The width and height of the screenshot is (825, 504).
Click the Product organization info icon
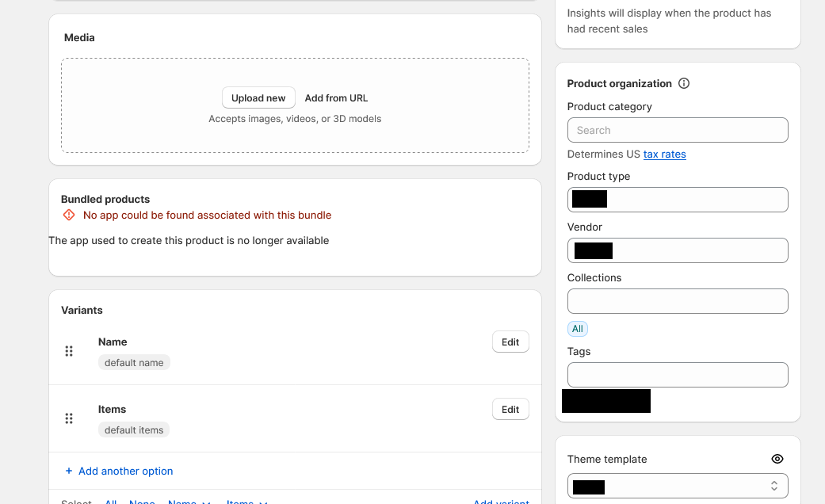(684, 83)
